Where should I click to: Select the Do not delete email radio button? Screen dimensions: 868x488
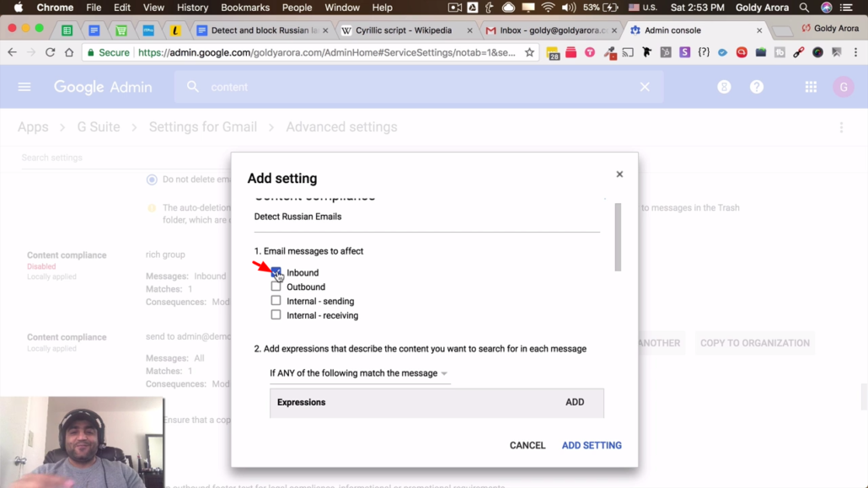pyautogui.click(x=152, y=180)
